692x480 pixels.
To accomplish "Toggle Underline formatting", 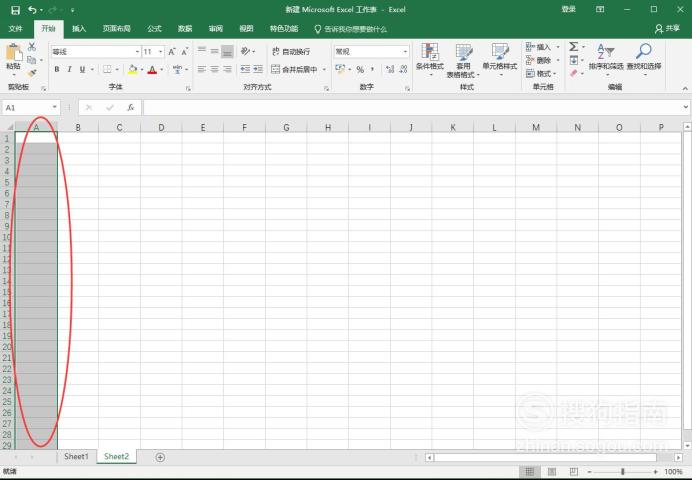I will click(82, 69).
